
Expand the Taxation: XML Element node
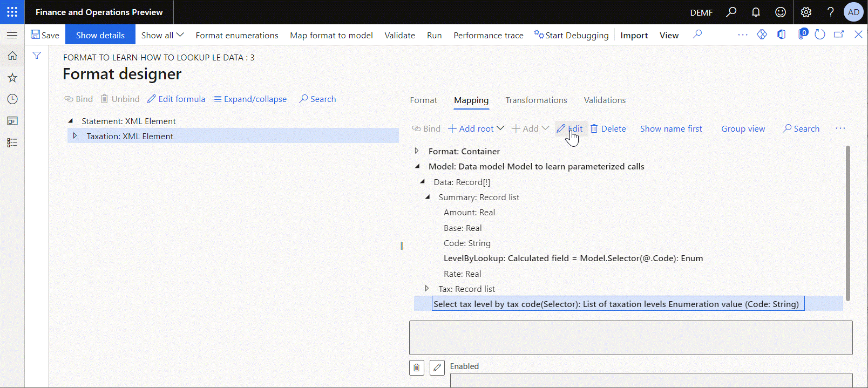[75, 136]
